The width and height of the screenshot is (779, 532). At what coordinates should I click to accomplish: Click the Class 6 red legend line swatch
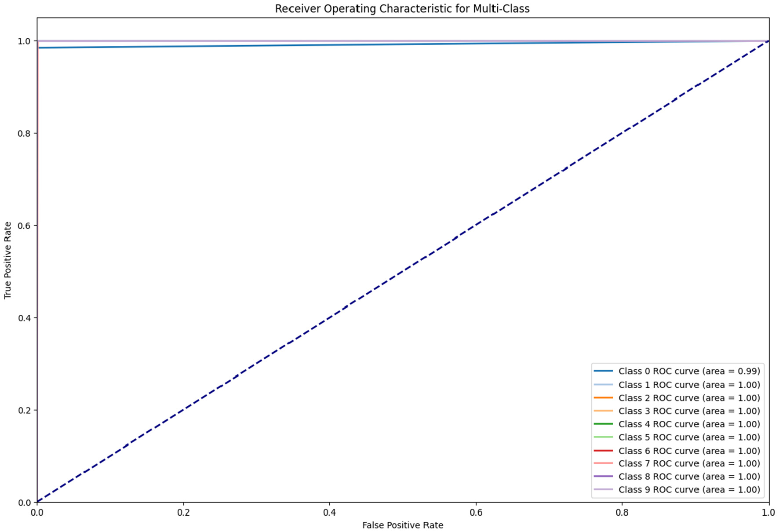pyautogui.click(x=603, y=451)
